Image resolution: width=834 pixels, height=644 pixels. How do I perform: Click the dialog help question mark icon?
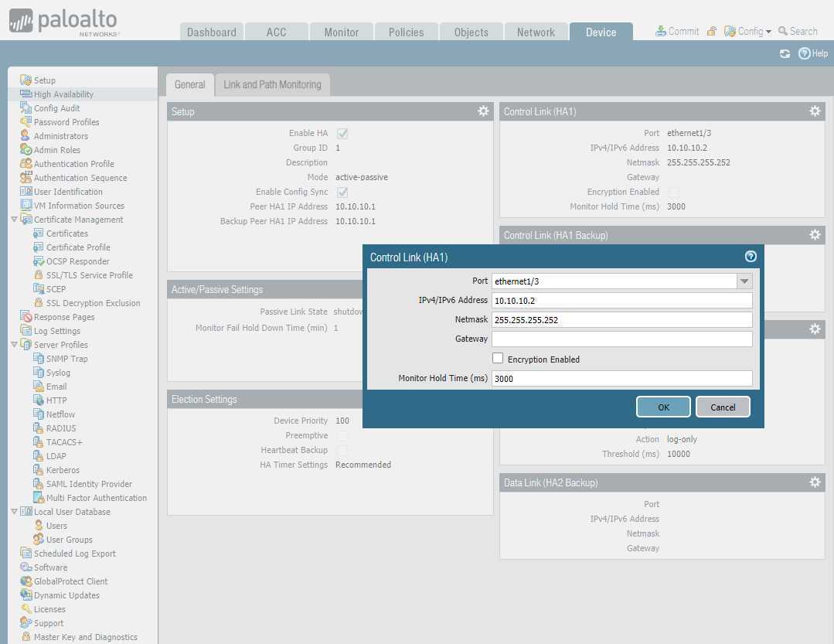coord(750,257)
